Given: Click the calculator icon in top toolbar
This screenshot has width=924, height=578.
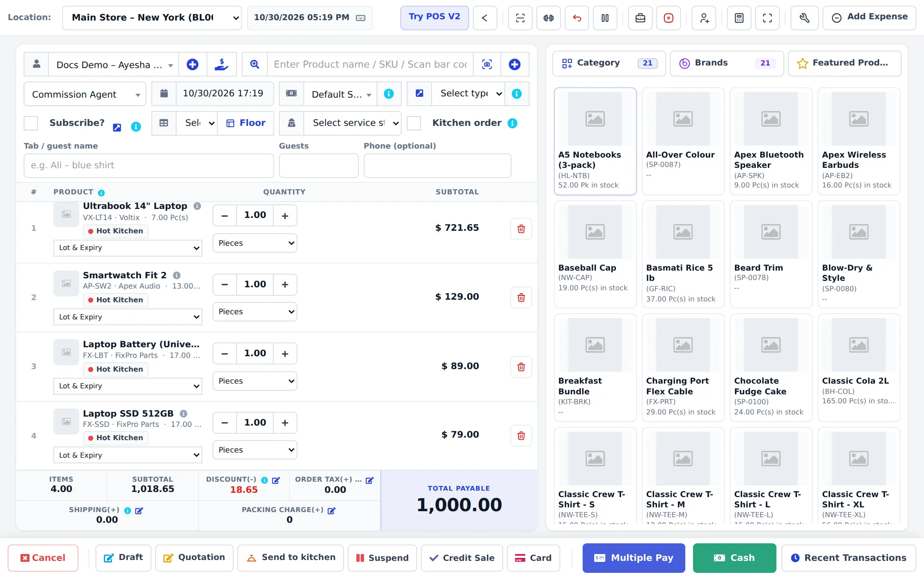Looking at the screenshot, I should [739, 18].
